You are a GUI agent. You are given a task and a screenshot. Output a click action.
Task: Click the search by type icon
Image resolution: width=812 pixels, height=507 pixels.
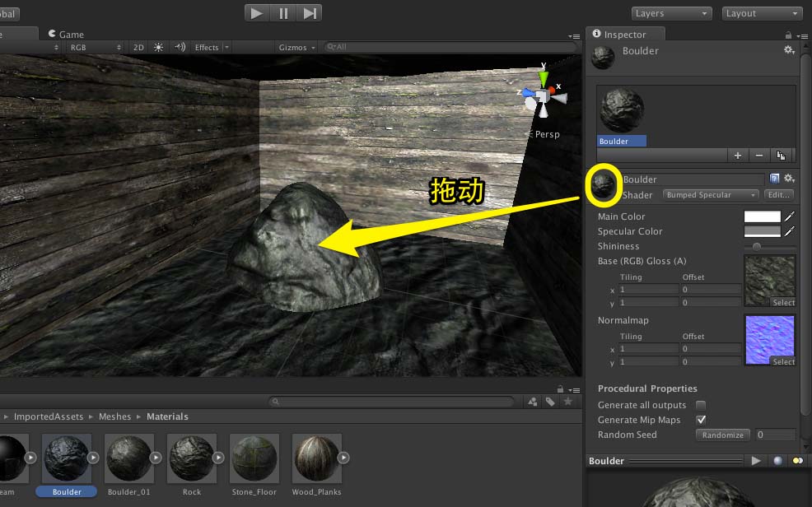coord(532,402)
